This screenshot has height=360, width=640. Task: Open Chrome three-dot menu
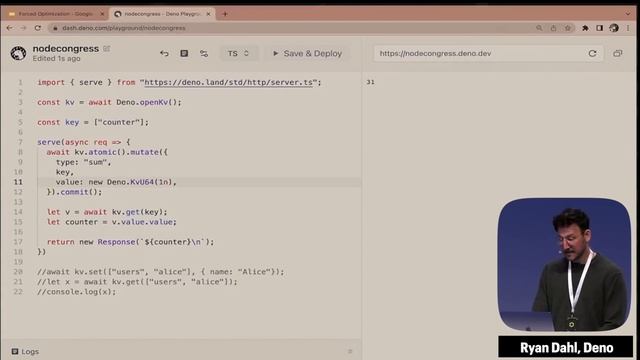[628, 28]
